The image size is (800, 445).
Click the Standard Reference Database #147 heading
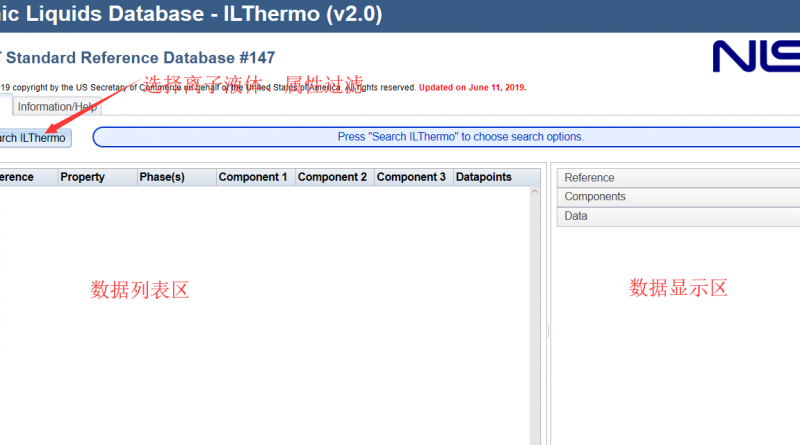point(140,58)
